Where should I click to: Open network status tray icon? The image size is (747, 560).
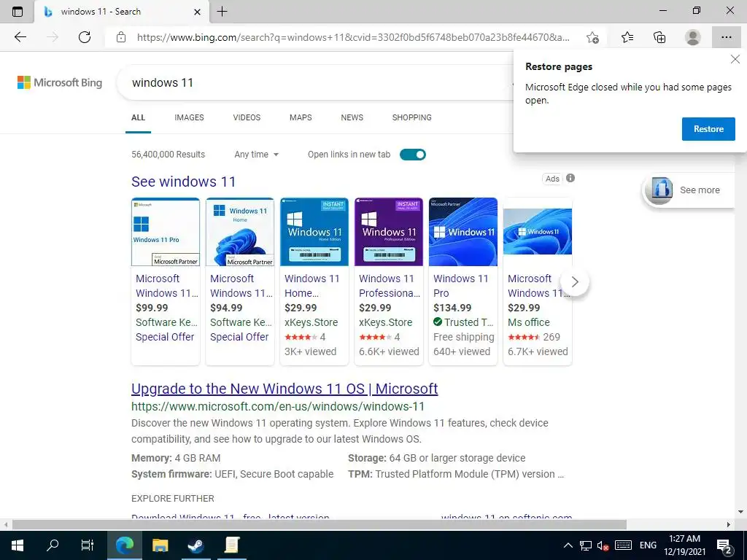[x=586, y=545]
